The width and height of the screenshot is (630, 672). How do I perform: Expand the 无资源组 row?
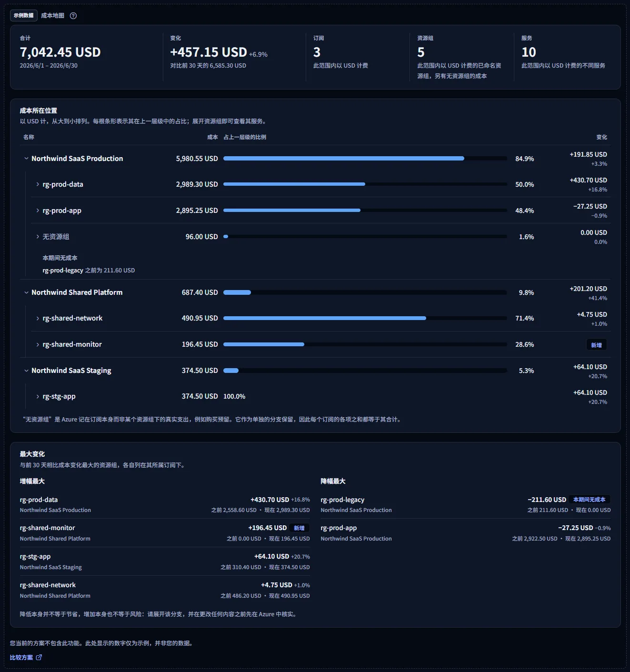click(38, 237)
